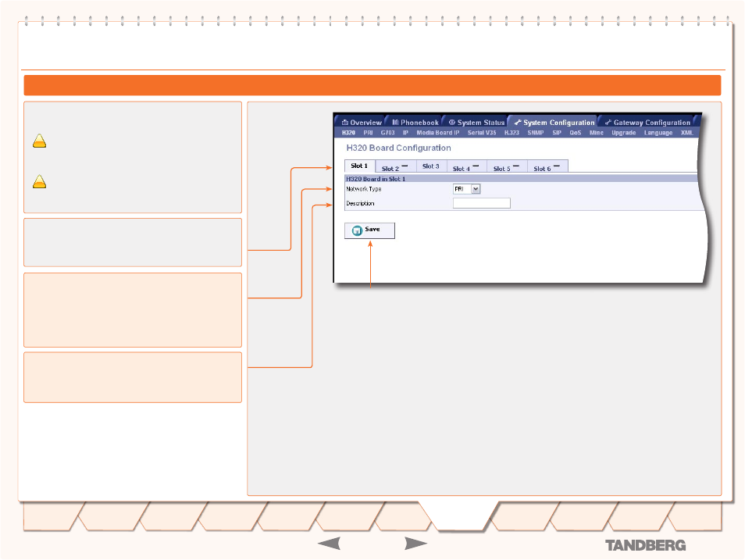Open the PRI submenu item
The image size is (745, 560).
tap(369, 133)
